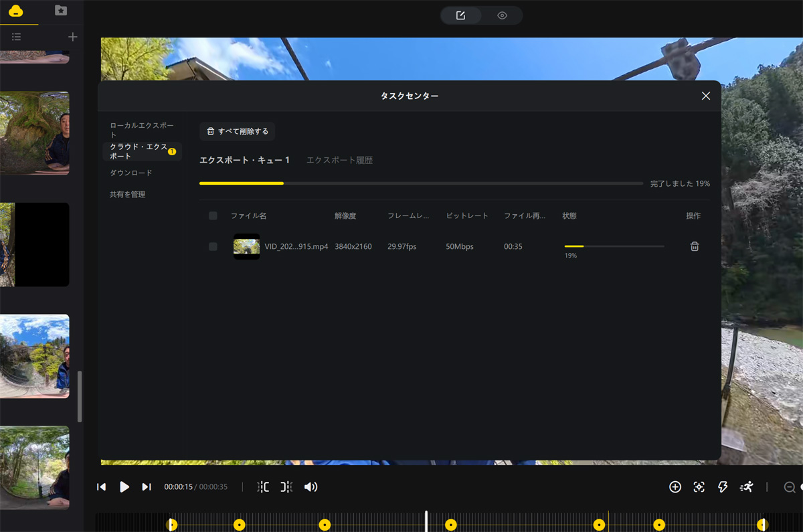Close the タスクセンター dialog
This screenshot has height=532, width=803.
(x=705, y=96)
